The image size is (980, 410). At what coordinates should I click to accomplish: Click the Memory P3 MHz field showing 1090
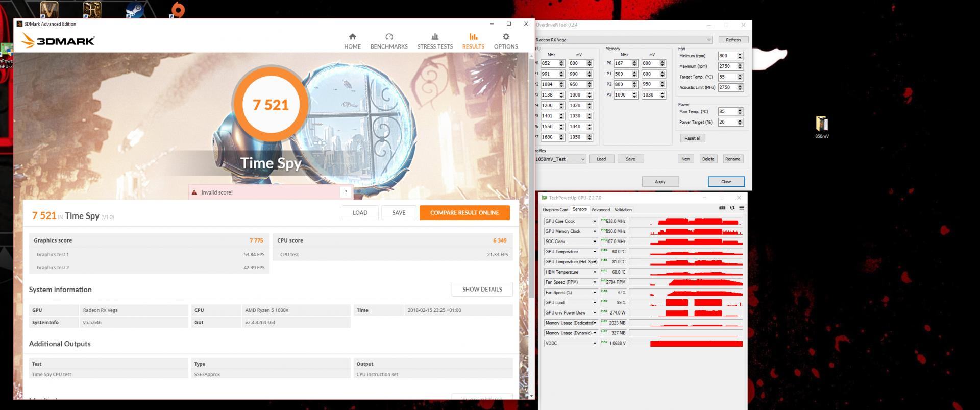pyautogui.click(x=622, y=95)
